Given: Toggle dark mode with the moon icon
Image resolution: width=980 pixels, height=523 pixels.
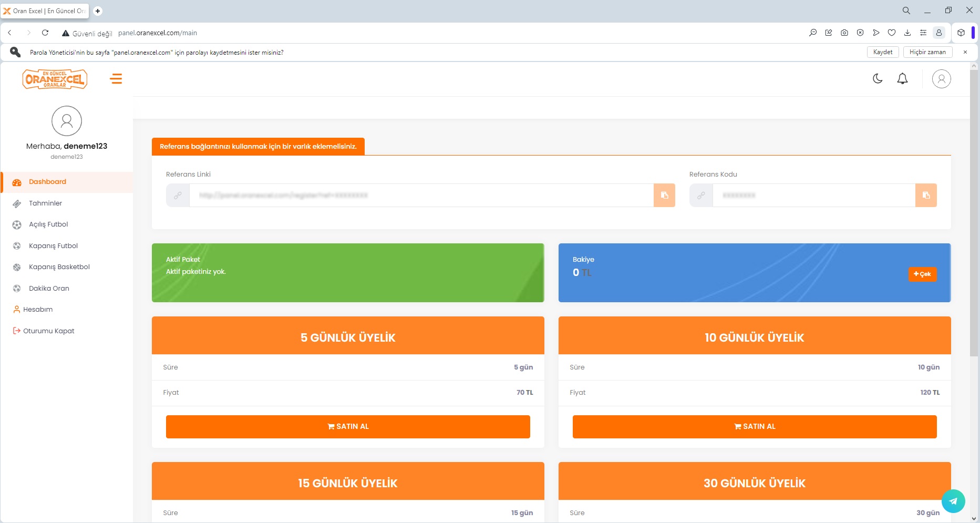Looking at the screenshot, I should (878, 79).
